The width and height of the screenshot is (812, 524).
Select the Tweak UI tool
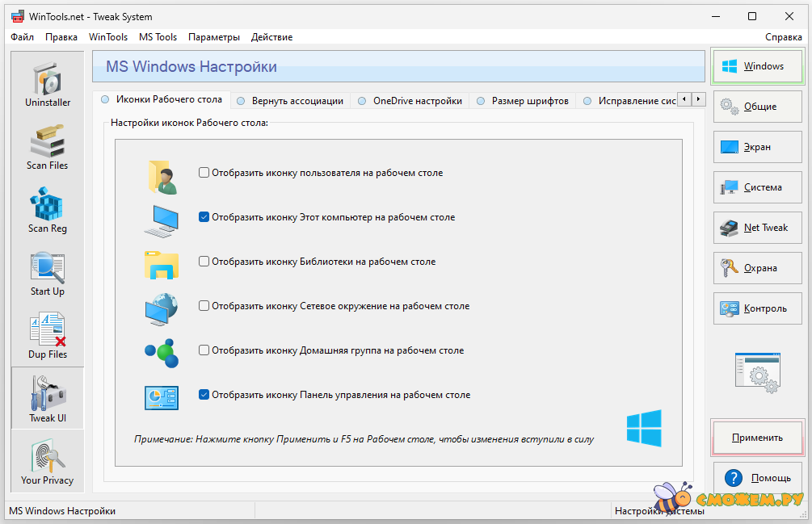[x=48, y=399]
